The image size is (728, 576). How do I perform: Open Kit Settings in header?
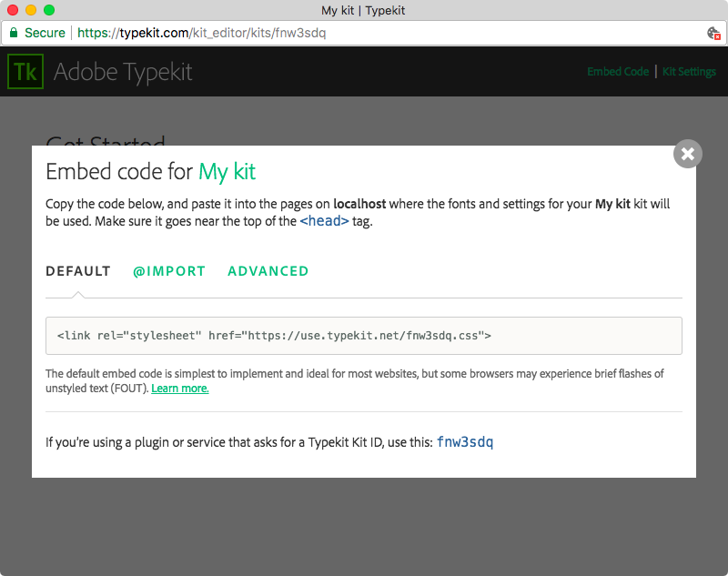pyautogui.click(x=689, y=72)
